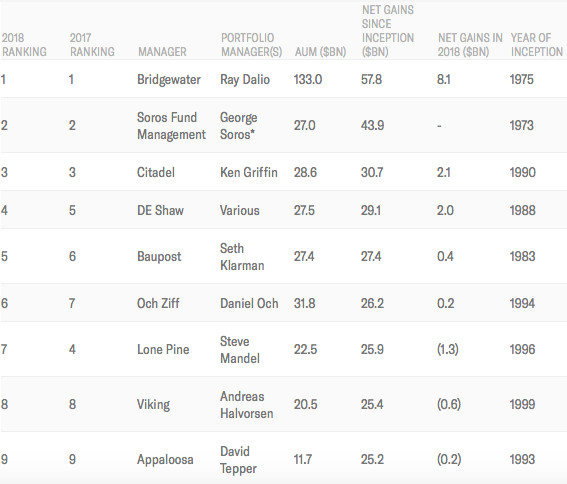Click the Year of Inception header
The image size is (567, 484).
point(537,45)
